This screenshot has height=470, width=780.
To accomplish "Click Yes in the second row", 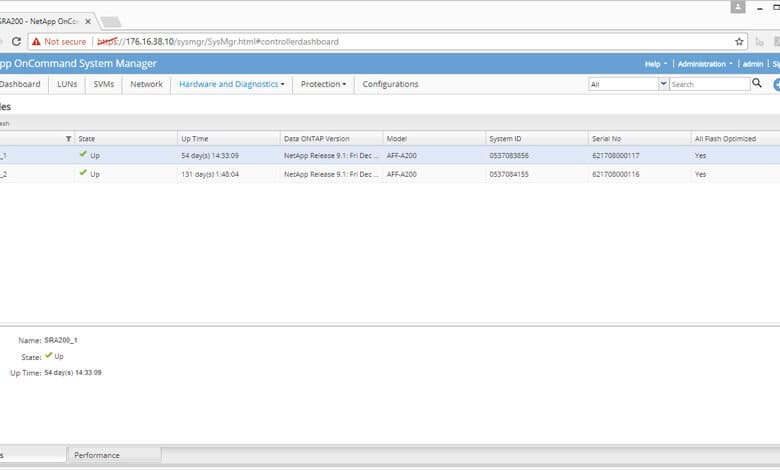I will click(700, 175).
